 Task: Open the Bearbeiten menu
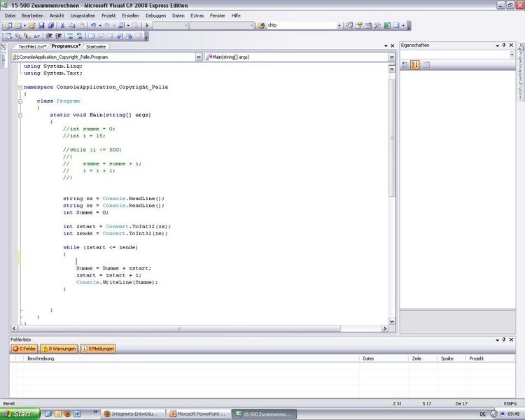32,15
